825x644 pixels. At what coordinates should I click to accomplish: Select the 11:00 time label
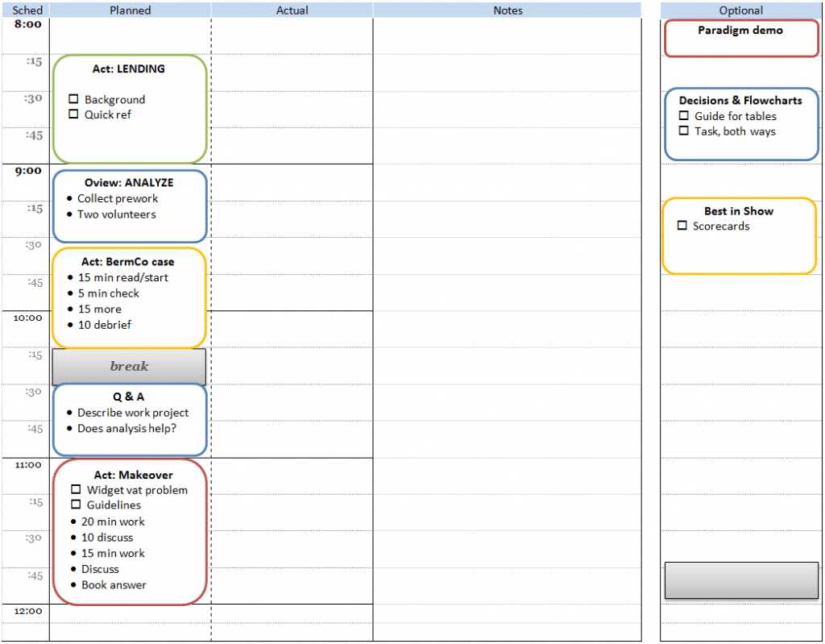[x=28, y=465]
